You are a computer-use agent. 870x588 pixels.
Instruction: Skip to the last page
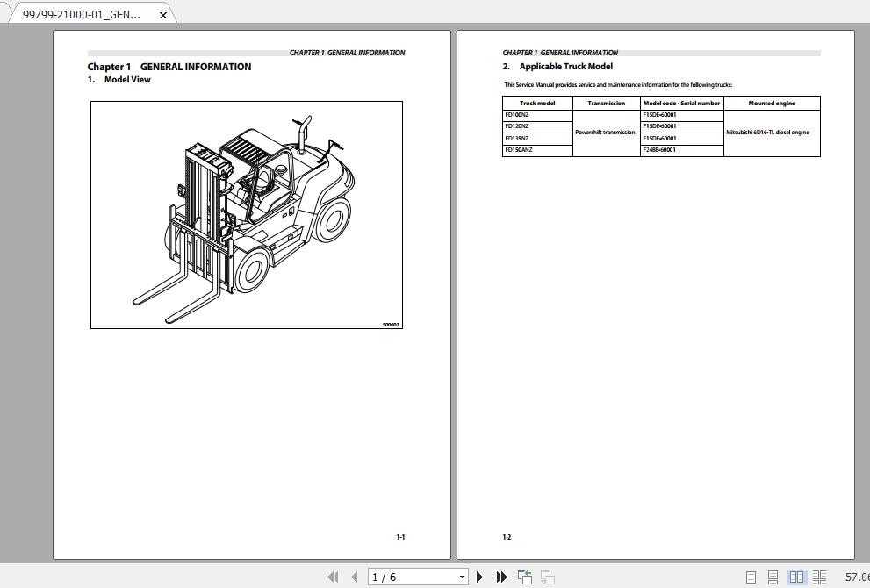[x=502, y=577]
